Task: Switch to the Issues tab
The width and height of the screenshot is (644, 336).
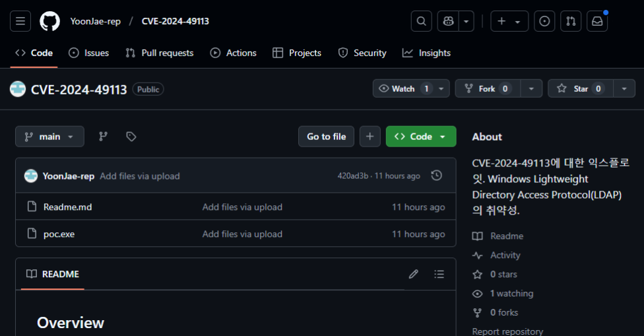Action: [x=88, y=53]
